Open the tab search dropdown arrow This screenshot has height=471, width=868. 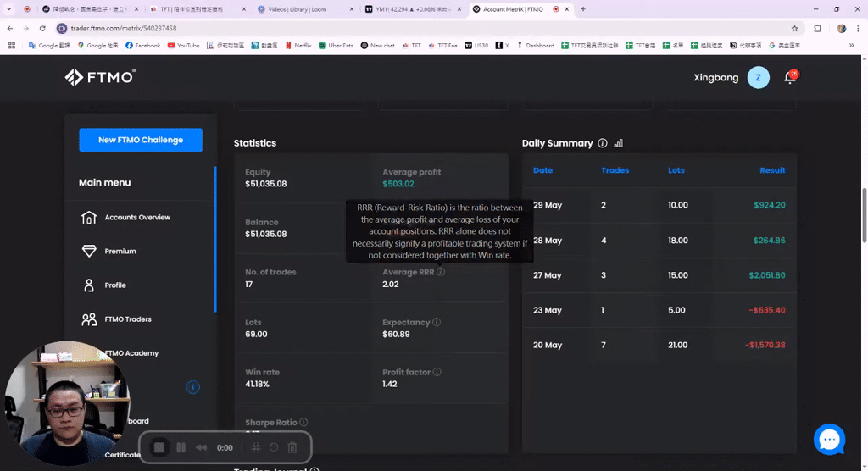click(x=8, y=8)
